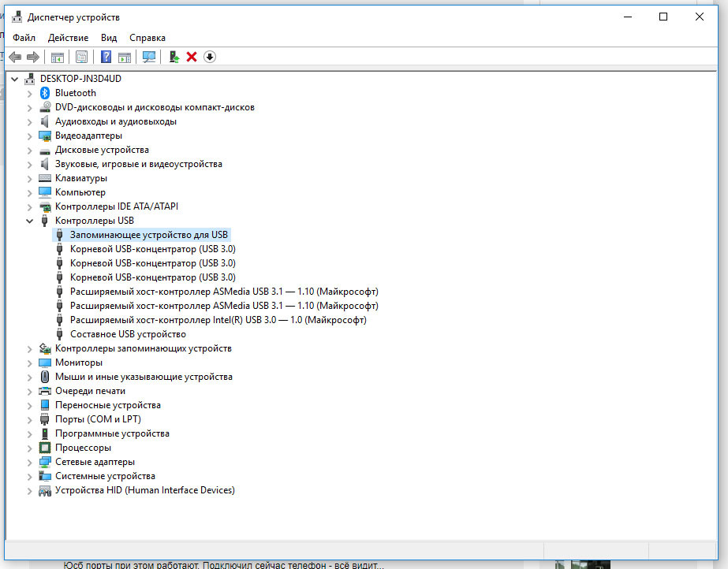
Task: Expand Аудиовходы и аудиовыходы branch
Action: [x=30, y=122]
